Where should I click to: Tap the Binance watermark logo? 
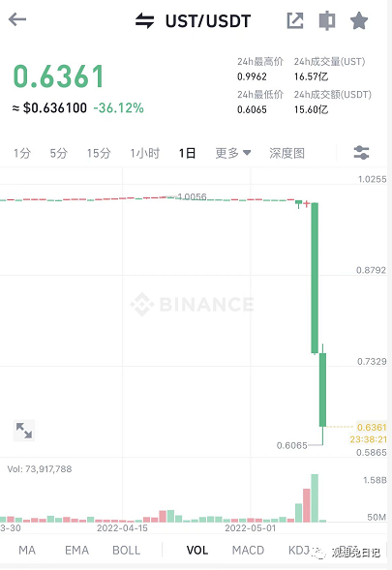click(x=192, y=304)
